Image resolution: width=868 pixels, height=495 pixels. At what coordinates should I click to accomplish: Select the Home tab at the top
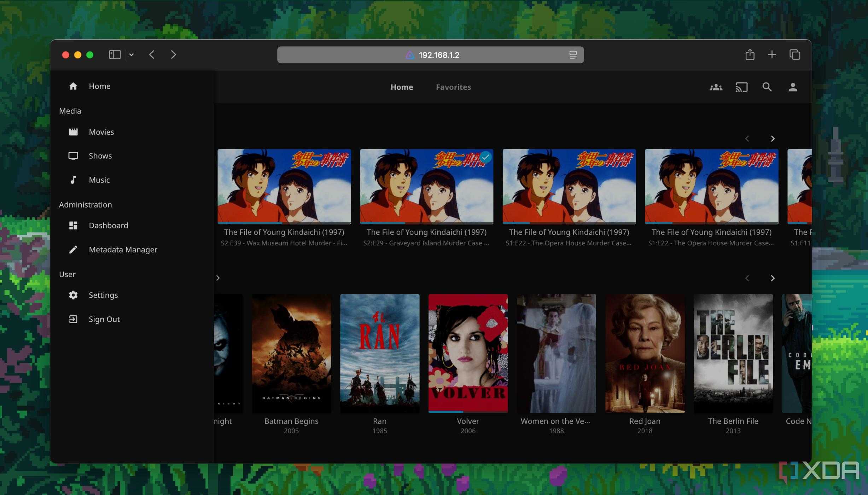(402, 87)
